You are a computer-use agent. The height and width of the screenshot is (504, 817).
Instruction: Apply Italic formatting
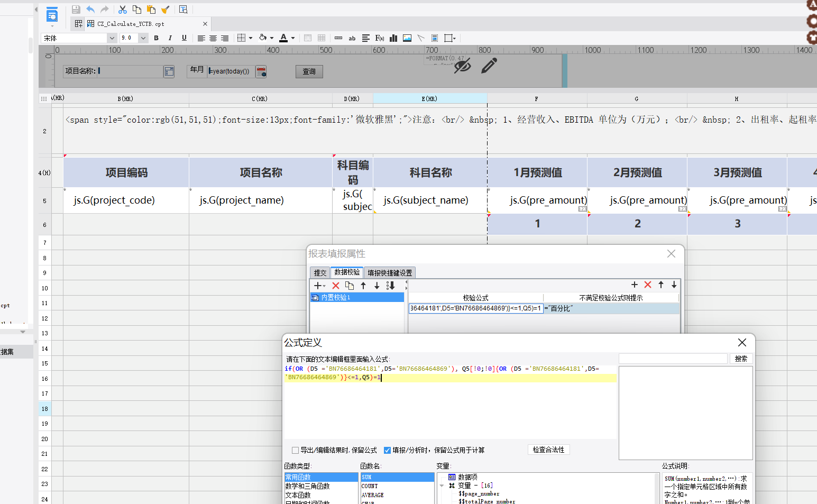[x=170, y=38]
